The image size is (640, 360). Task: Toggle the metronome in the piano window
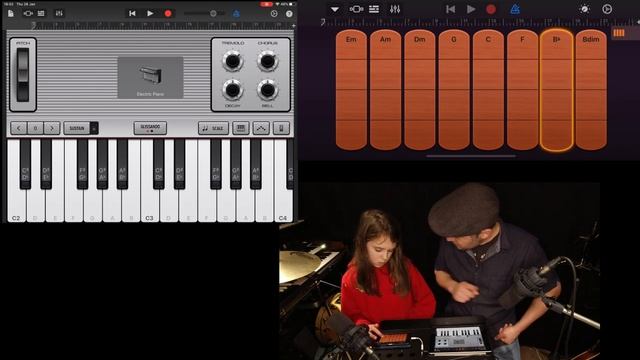236,13
